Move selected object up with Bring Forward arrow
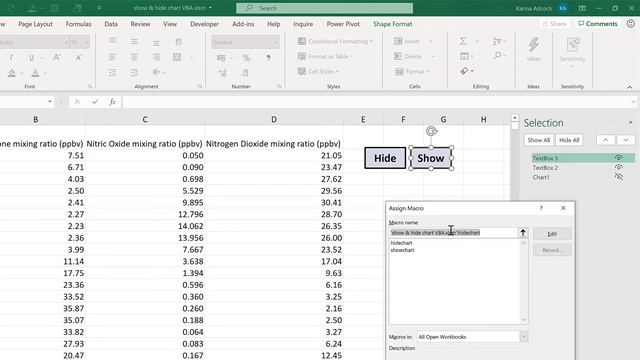This screenshot has width=640, height=360. pos(605,140)
